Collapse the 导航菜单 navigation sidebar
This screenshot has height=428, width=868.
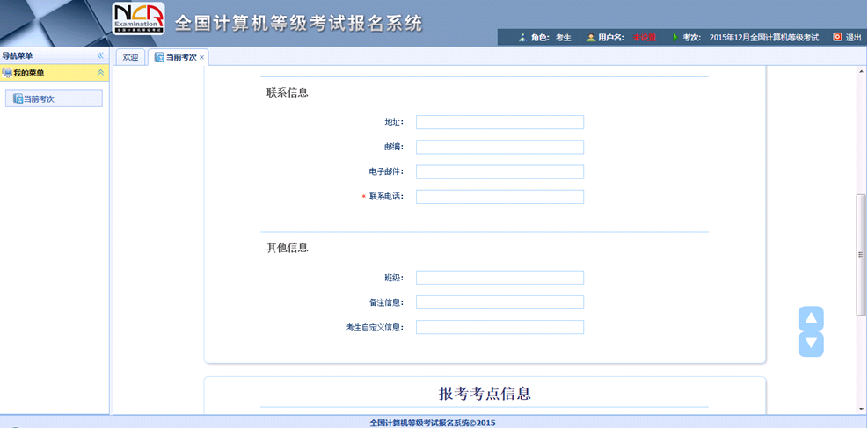(100, 55)
